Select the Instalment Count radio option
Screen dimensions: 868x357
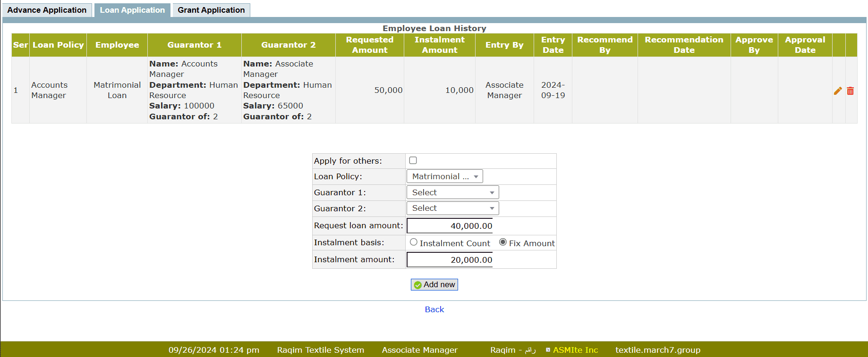click(x=414, y=242)
